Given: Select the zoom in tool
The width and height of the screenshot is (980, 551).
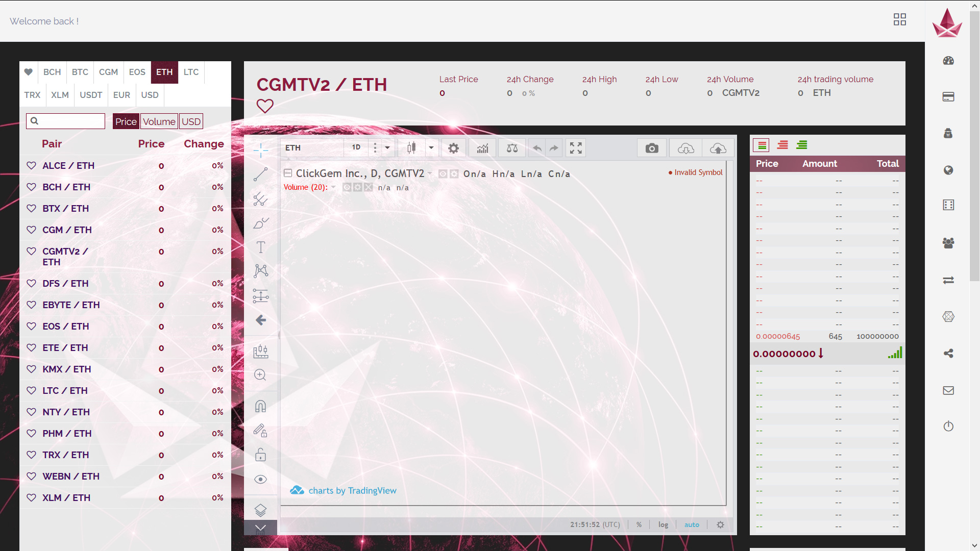Looking at the screenshot, I should 260,375.
